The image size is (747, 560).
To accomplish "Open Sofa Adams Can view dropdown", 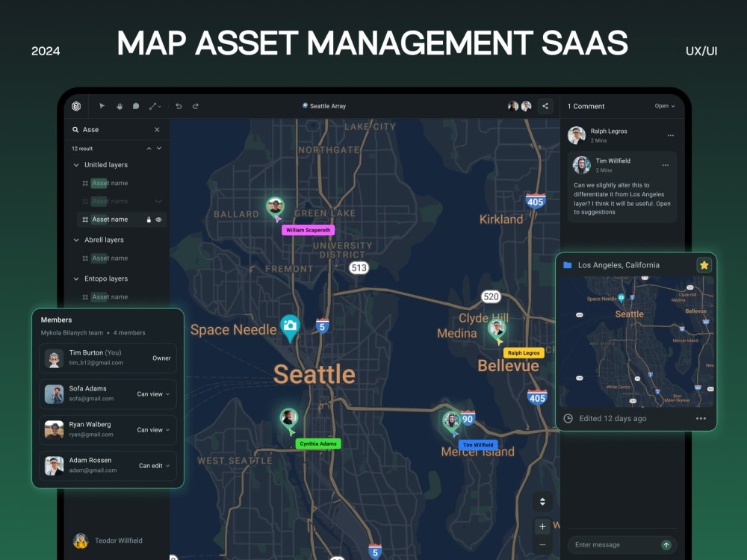I will [153, 394].
